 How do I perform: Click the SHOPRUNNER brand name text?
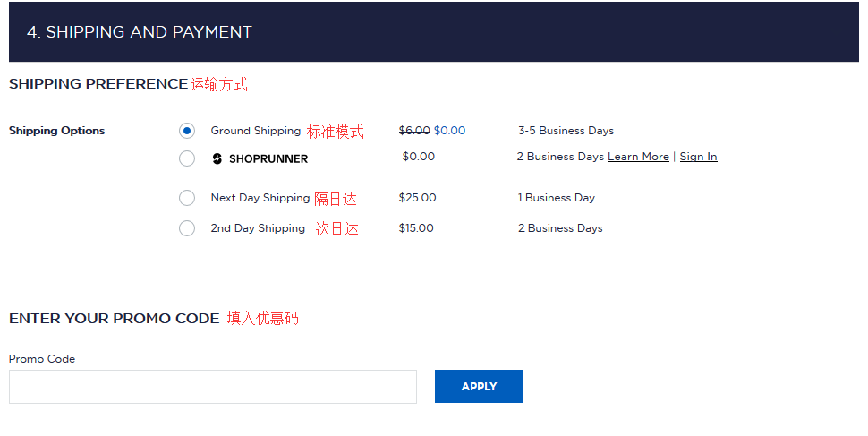[268, 158]
